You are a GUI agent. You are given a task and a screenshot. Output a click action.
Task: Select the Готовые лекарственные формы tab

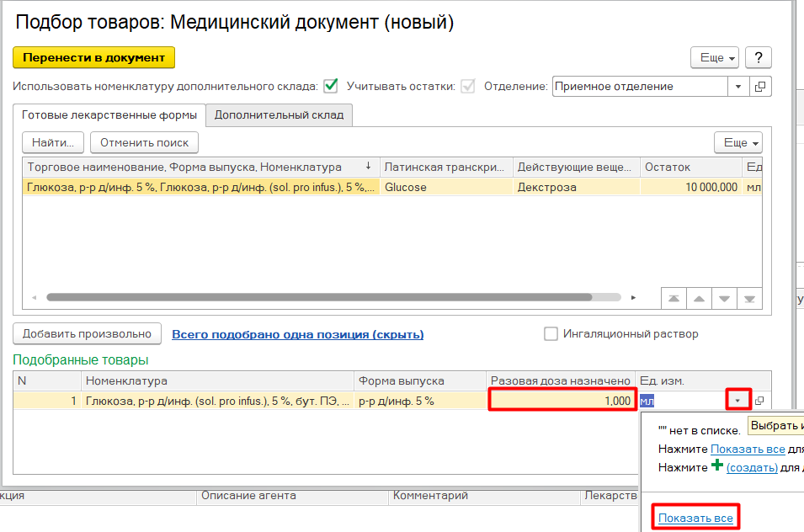tap(109, 114)
